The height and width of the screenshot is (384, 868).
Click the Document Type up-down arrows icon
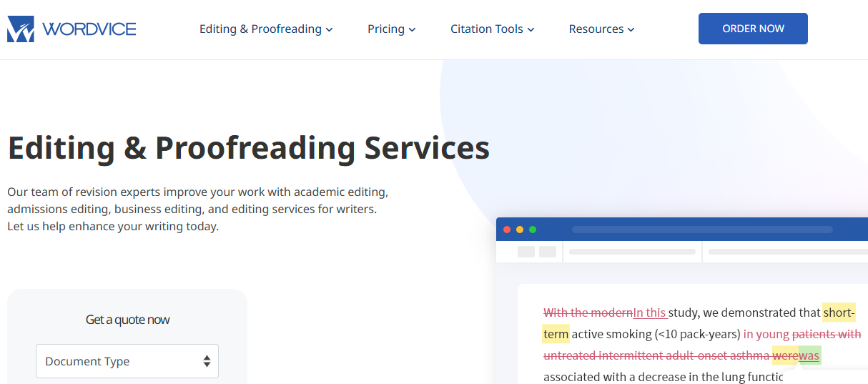(x=207, y=361)
